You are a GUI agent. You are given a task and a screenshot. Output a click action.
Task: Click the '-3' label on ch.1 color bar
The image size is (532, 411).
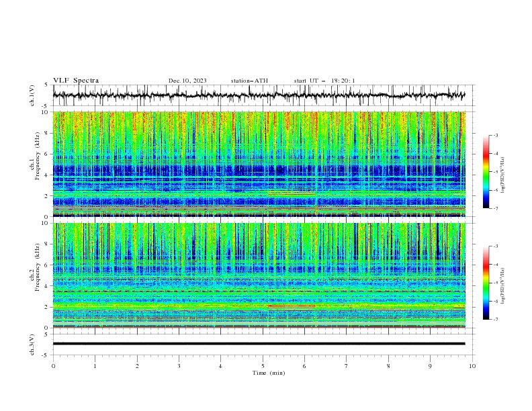point(495,135)
